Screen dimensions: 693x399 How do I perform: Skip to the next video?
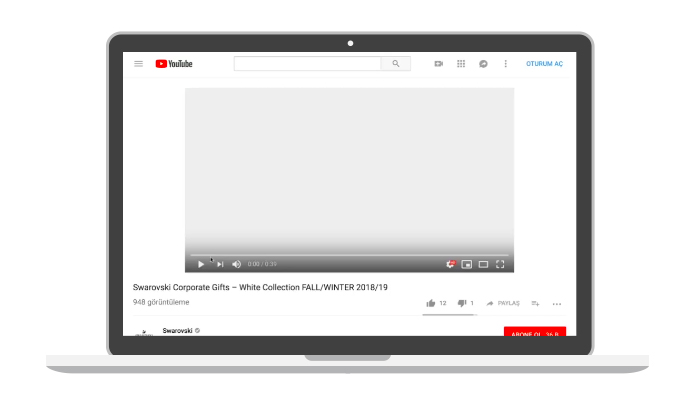pos(220,264)
